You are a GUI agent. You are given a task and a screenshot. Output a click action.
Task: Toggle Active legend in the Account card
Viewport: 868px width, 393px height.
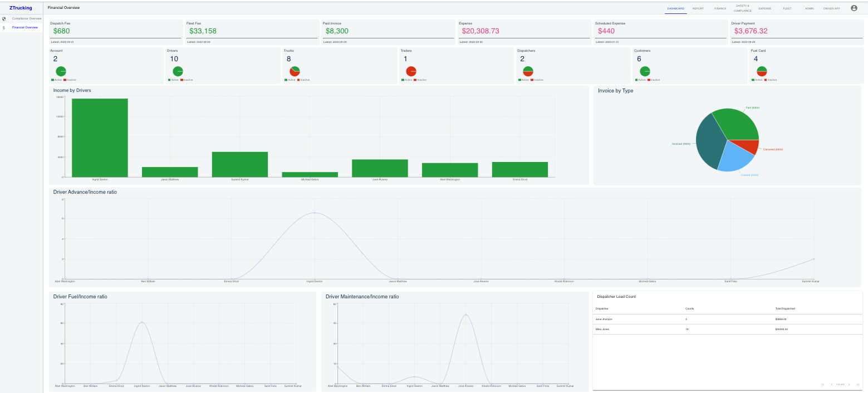(56, 80)
